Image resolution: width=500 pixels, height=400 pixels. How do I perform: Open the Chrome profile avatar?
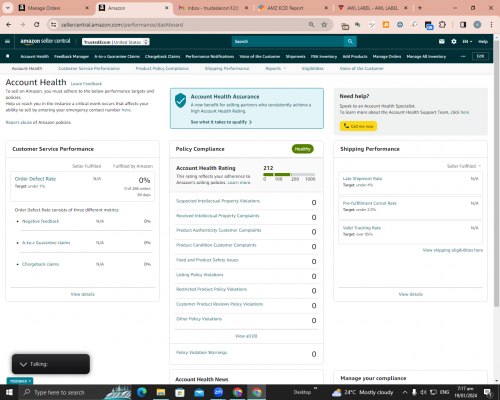[477, 25]
